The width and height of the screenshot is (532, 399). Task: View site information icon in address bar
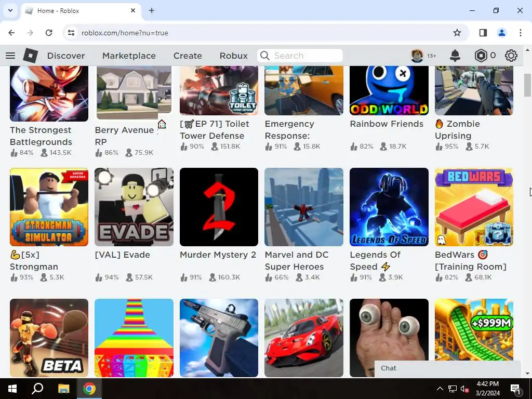click(71, 33)
